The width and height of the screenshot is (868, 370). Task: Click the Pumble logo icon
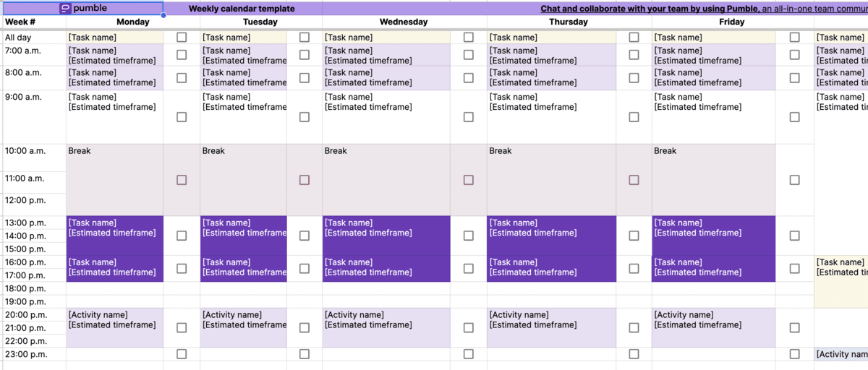[65, 9]
